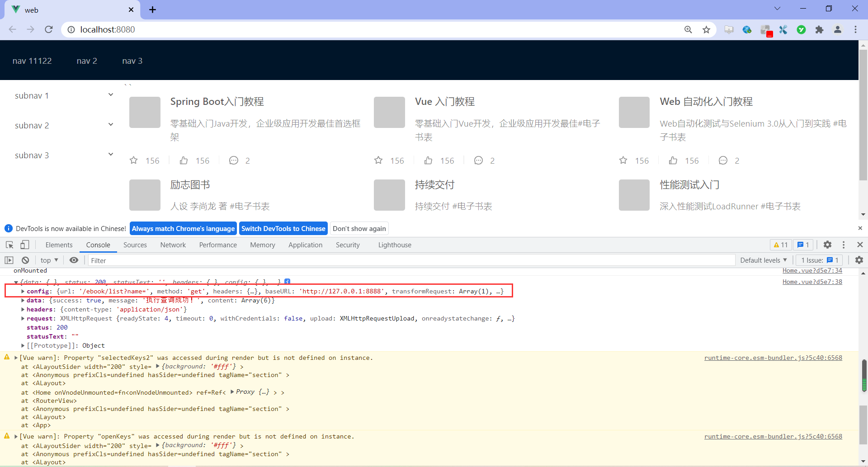This screenshot has width=868, height=467.
Task: Switch to the Elements tab
Action: (59, 245)
